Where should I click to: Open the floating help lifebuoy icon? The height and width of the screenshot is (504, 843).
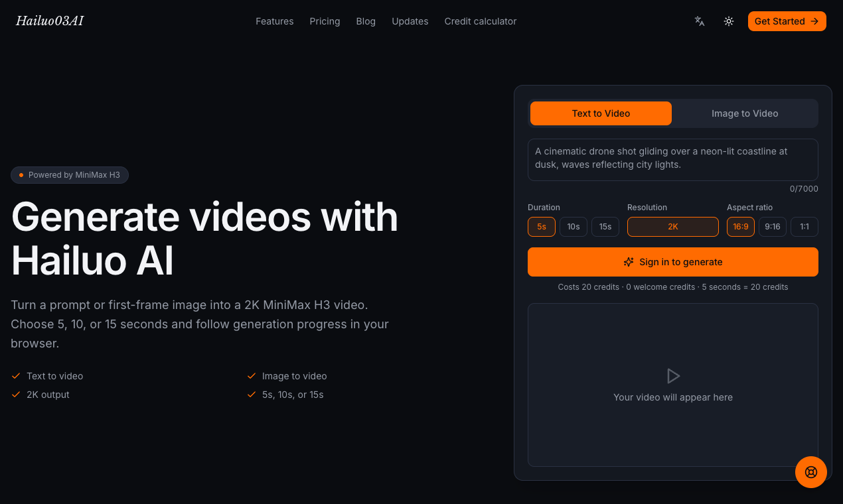(x=811, y=472)
